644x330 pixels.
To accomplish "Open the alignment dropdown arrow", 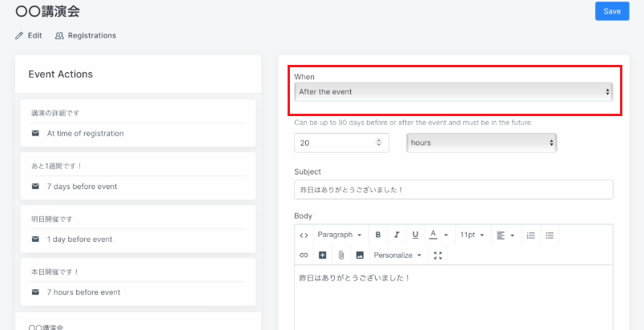I will click(x=513, y=235).
